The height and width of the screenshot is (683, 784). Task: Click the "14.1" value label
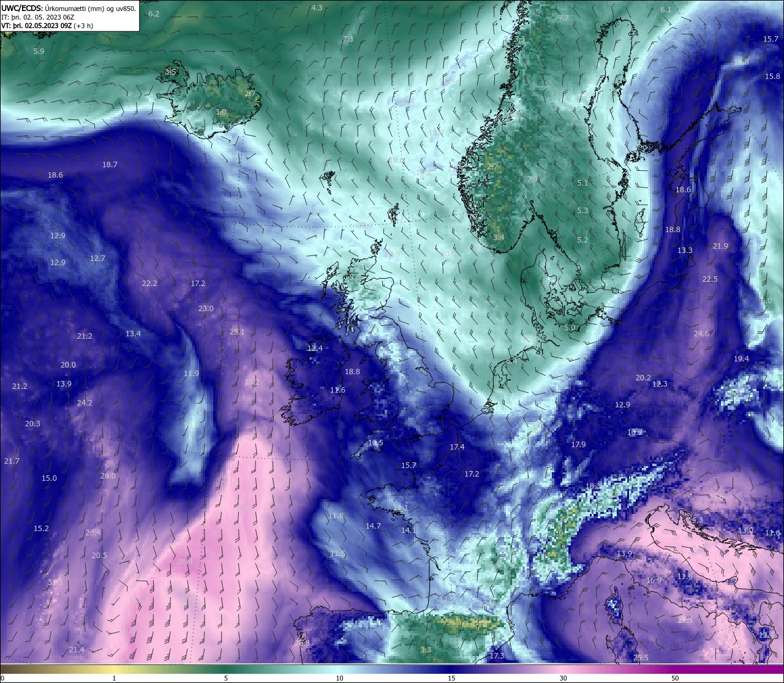coord(409,530)
